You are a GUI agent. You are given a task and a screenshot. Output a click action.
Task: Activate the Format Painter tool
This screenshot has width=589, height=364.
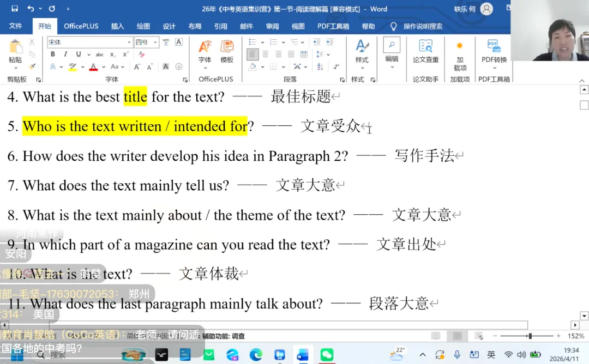click(31, 66)
